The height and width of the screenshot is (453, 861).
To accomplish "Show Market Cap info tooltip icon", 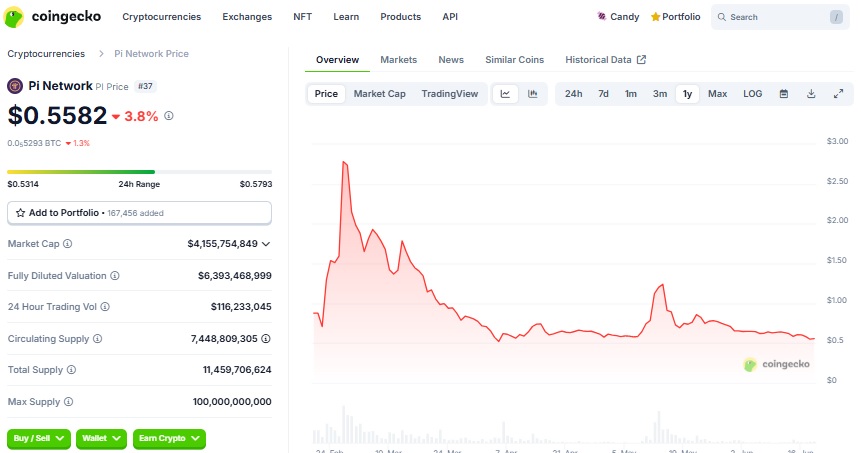I will click(x=68, y=244).
